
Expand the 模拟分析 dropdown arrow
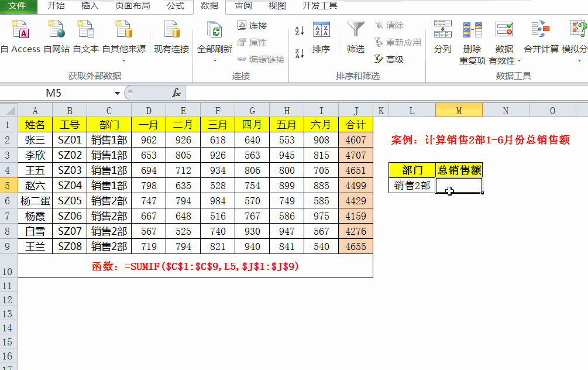(579, 60)
